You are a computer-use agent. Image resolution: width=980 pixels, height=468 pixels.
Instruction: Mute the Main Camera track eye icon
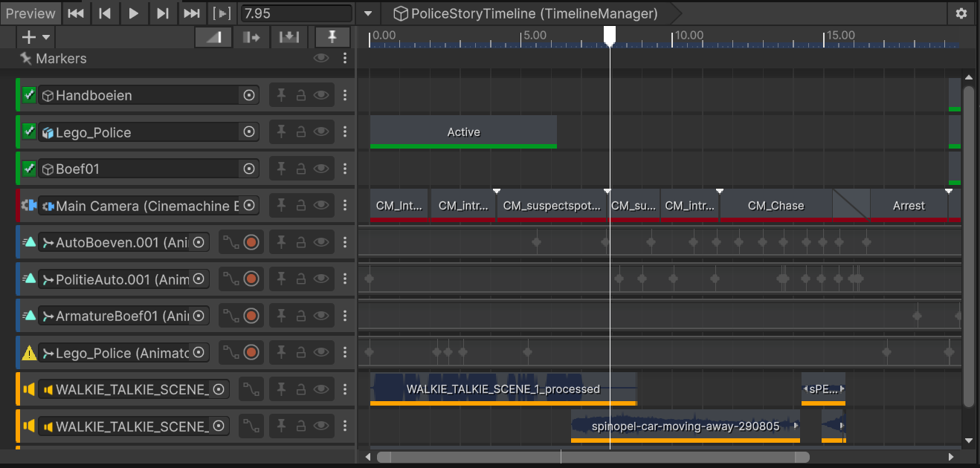pos(321,205)
